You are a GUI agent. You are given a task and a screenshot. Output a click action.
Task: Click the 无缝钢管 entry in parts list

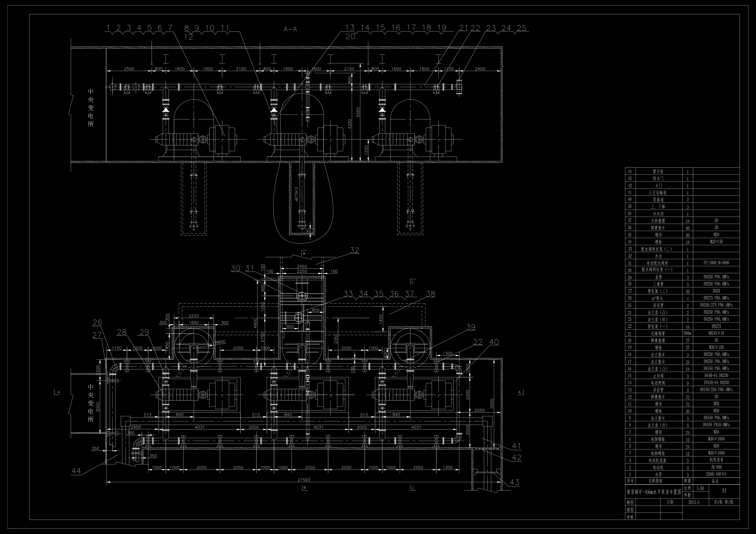point(658,333)
